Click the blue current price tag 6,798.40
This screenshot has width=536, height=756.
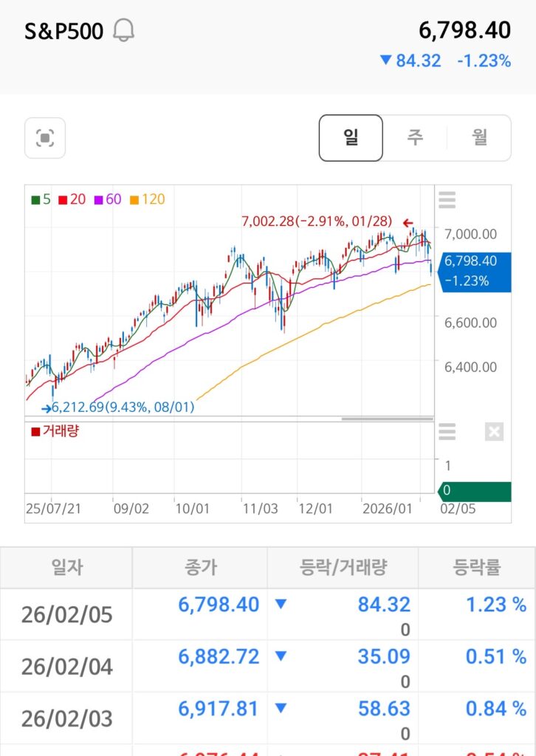tap(473, 270)
